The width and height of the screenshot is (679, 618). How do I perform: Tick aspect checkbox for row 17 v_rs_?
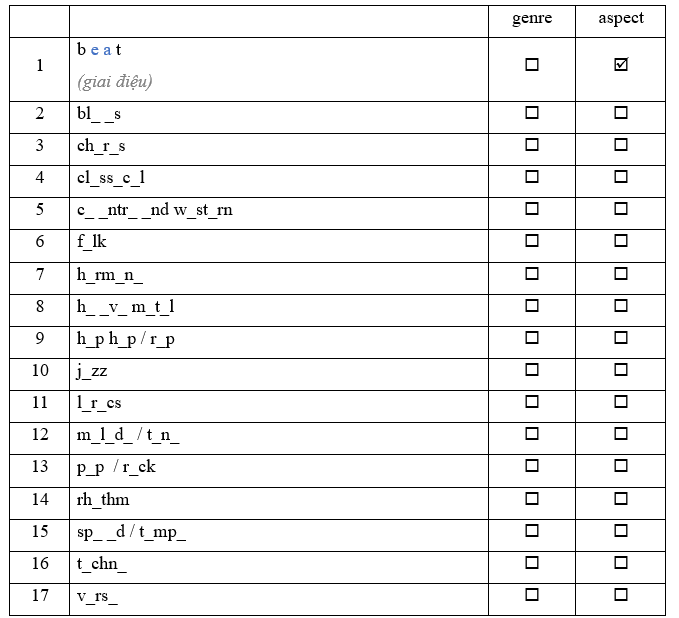click(x=621, y=594)
